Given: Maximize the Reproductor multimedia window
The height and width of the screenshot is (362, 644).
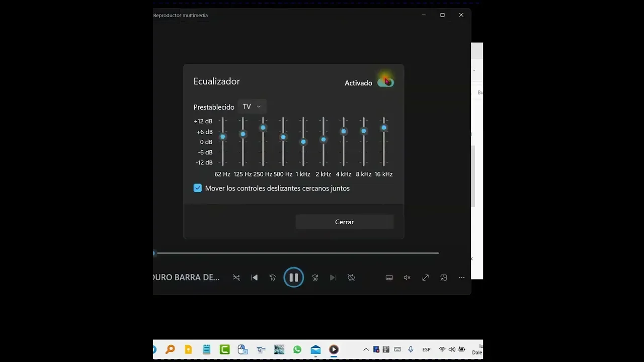Looking at the screenshot, I should click(x=442, y=15).
